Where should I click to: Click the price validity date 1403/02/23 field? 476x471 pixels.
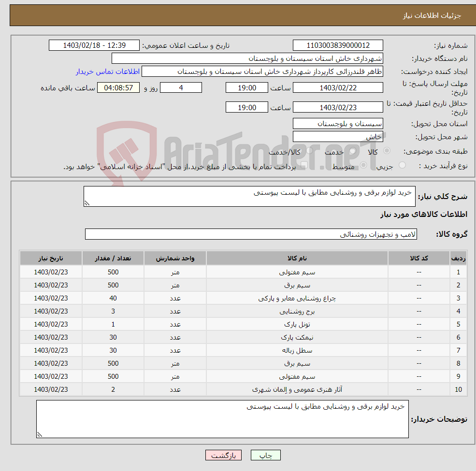coord(338,107)
